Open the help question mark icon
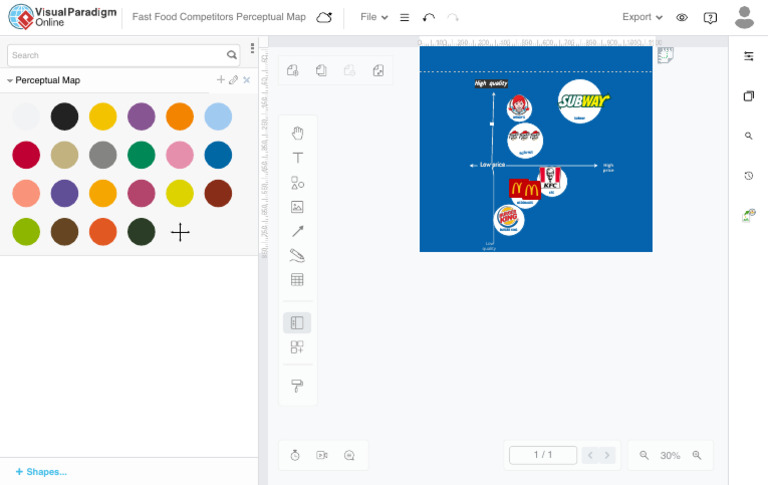768x485 pixels. (710, 18)
